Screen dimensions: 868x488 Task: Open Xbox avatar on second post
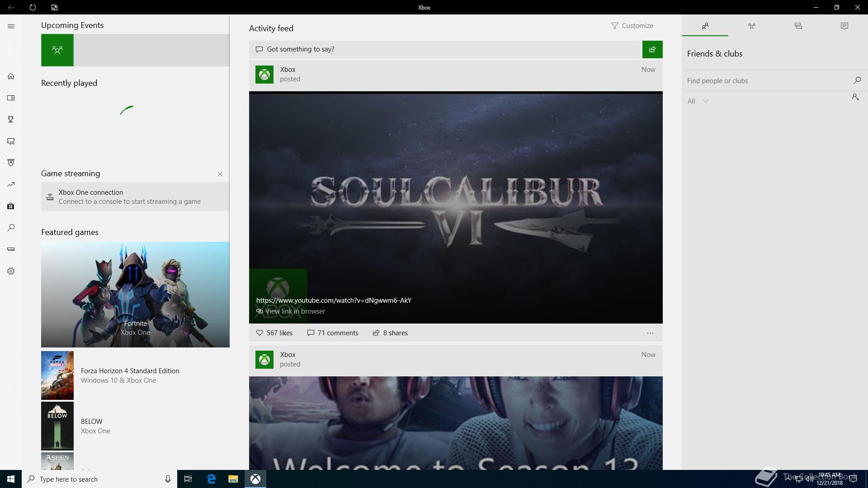point(264,360)
